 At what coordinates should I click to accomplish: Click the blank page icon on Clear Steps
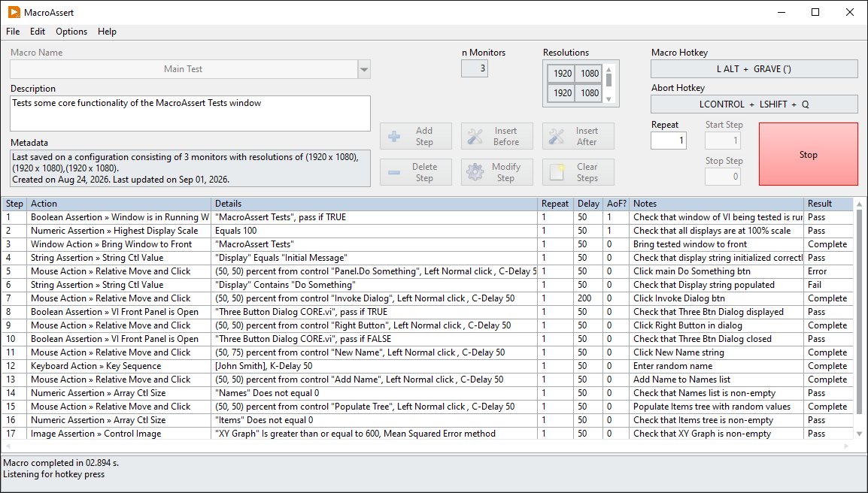[x=557, y=172]
